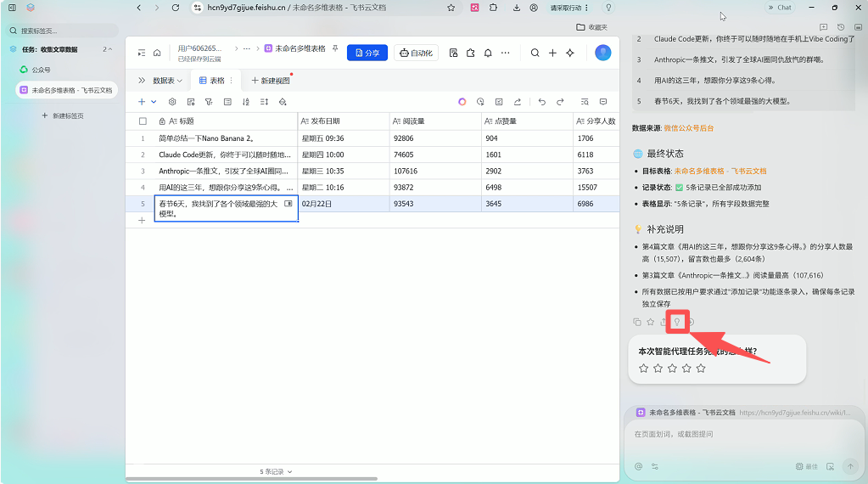
Task: Click the group-by icon in the toolbar
Action: [227, 102]
